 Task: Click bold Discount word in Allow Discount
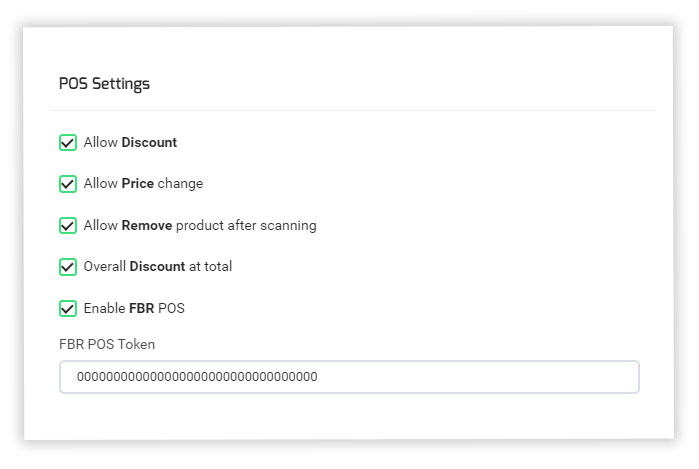[149, 142]
